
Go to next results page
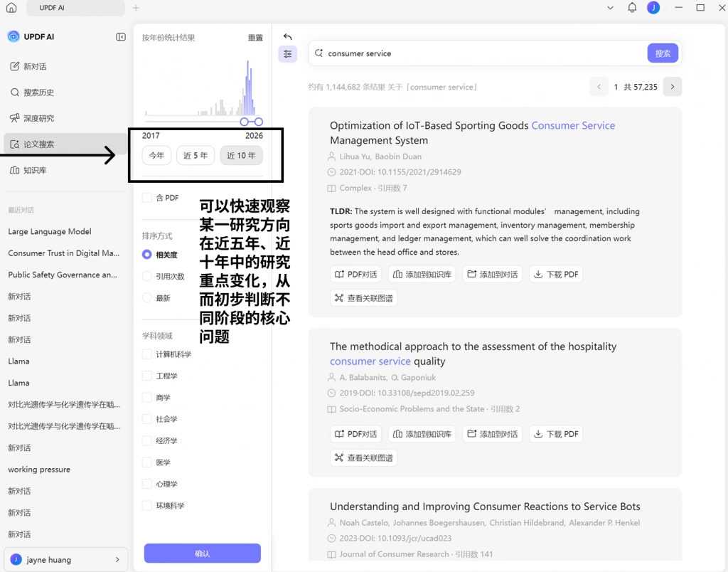(x=673, y=87)
